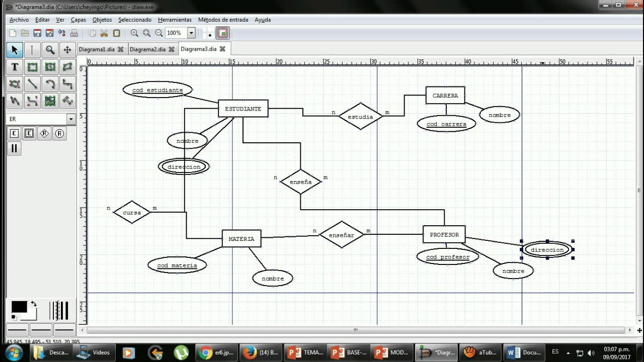Select the Arc tool
Screen dimensions: 644x362
point(50,84)
